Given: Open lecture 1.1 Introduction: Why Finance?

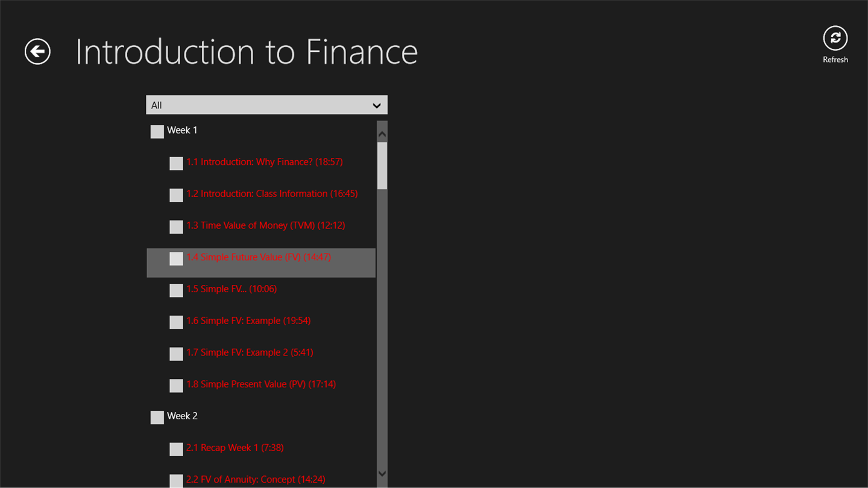Looking at the screenshot, I should point(264,162).
